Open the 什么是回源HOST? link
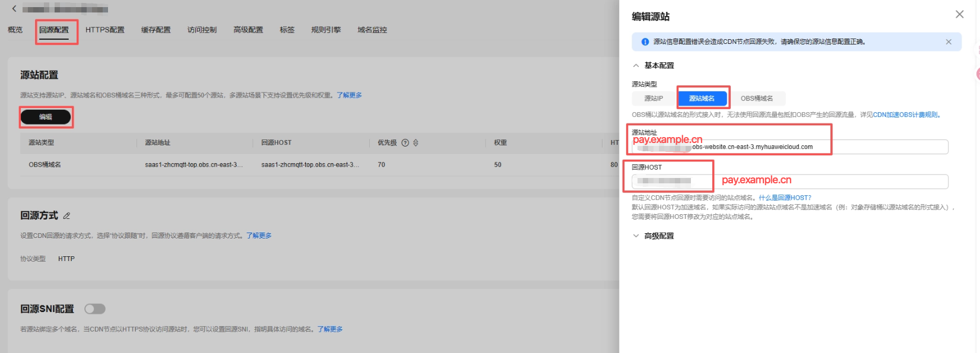The width and height of the screenshot is (980, 353). 785,198
